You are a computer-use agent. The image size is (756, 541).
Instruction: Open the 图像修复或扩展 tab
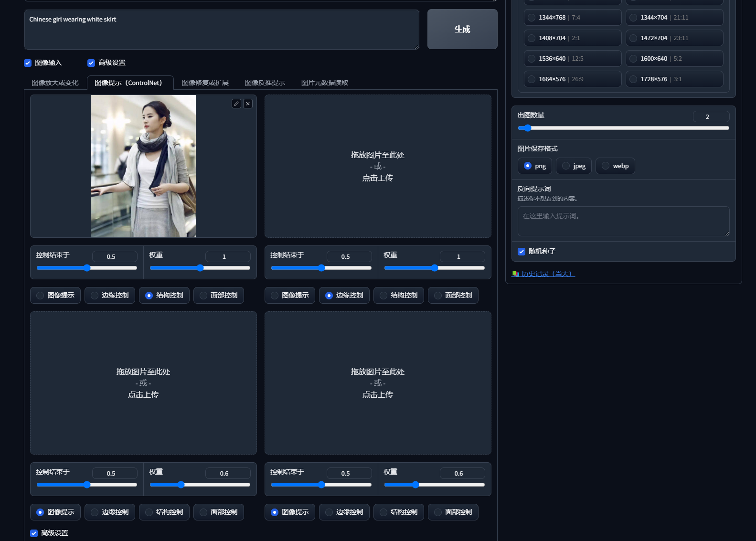click(x=205, y=83)
